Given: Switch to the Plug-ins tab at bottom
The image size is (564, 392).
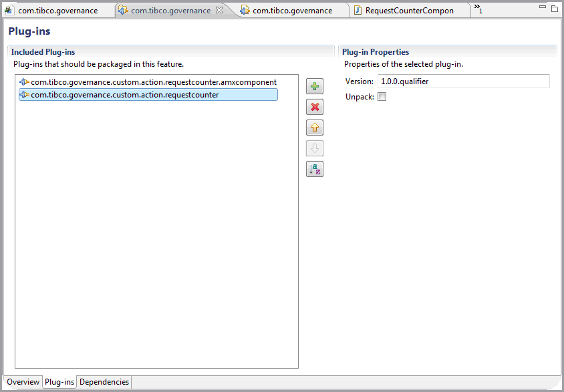Looking at the screenshot, I should click(59, 381).
